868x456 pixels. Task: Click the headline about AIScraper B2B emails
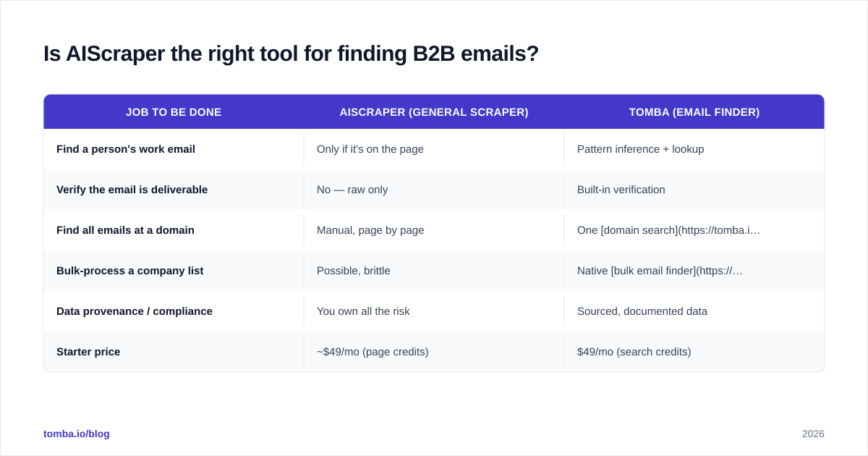point(291,54)
